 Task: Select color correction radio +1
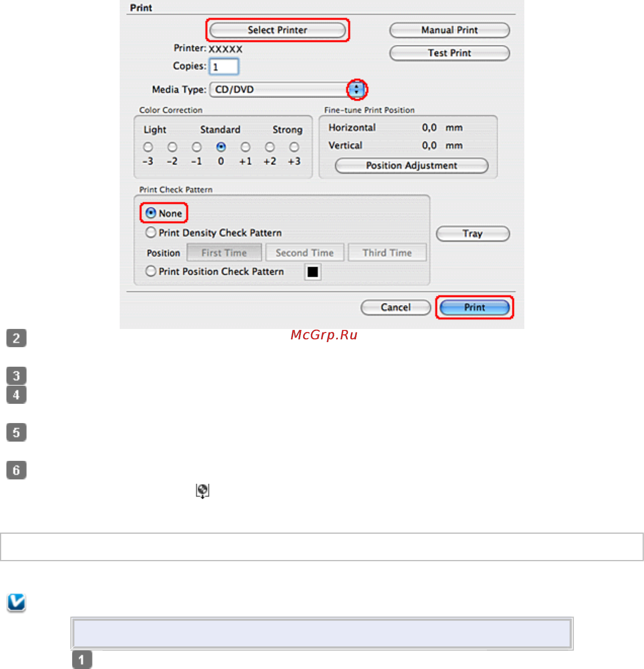(245, 147)
